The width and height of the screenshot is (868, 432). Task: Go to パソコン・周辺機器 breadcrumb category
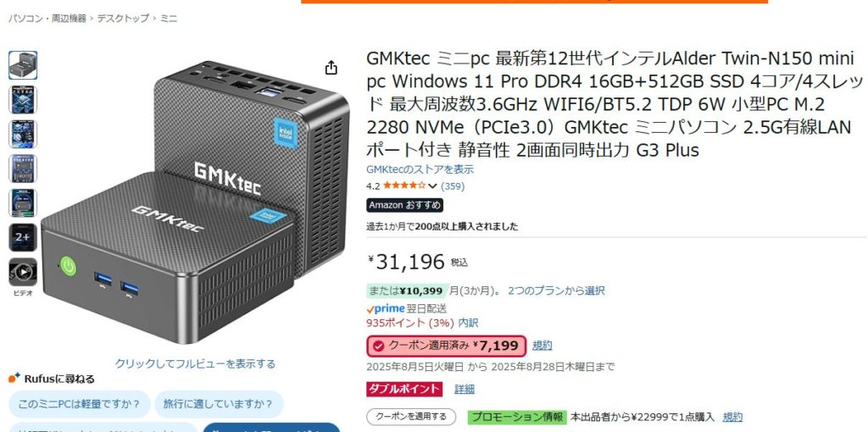[x=47, y=19]
